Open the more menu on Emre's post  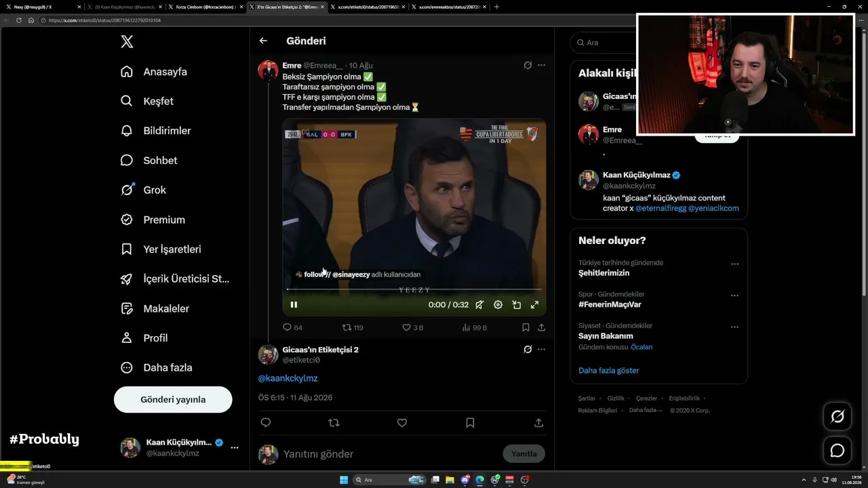[x=541, y=65]
